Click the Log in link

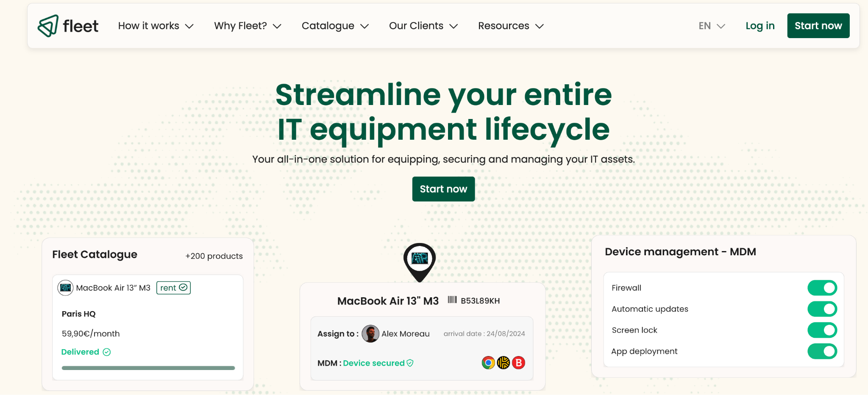pyautogui.click(x=760, y=26)
